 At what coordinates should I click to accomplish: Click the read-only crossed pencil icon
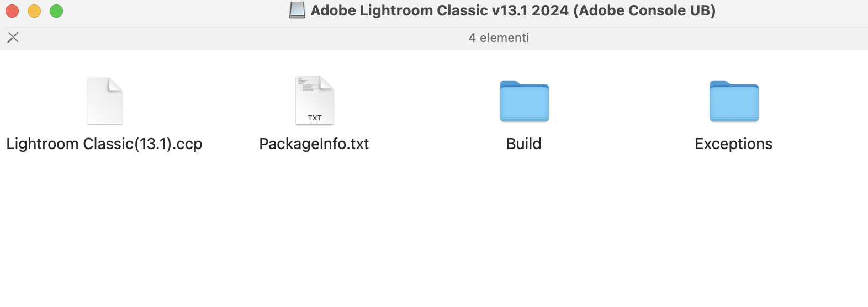13,38
